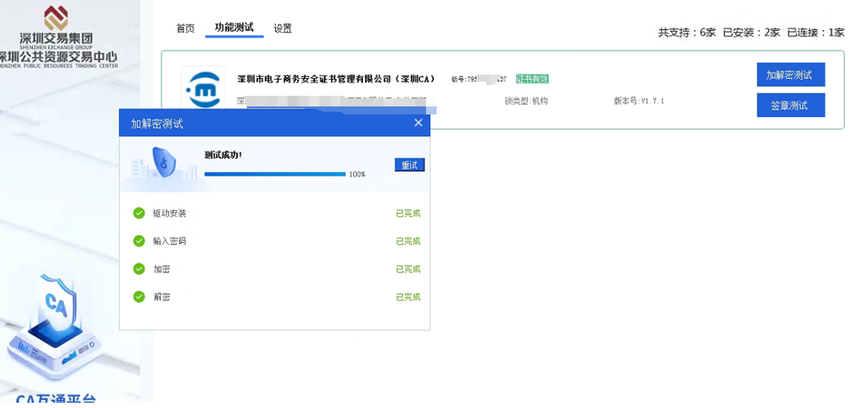Close the 加解密测试 dialog

(418, 123)
